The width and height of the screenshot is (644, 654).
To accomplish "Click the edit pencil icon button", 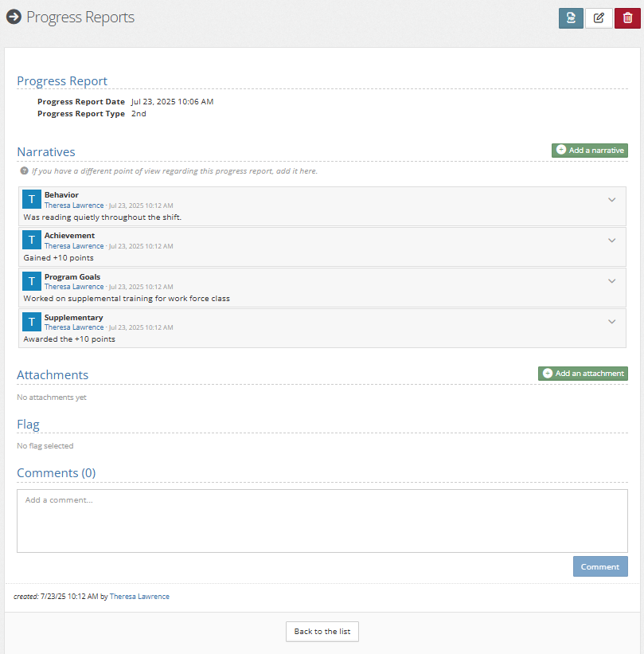I will [x=599, y=18].
